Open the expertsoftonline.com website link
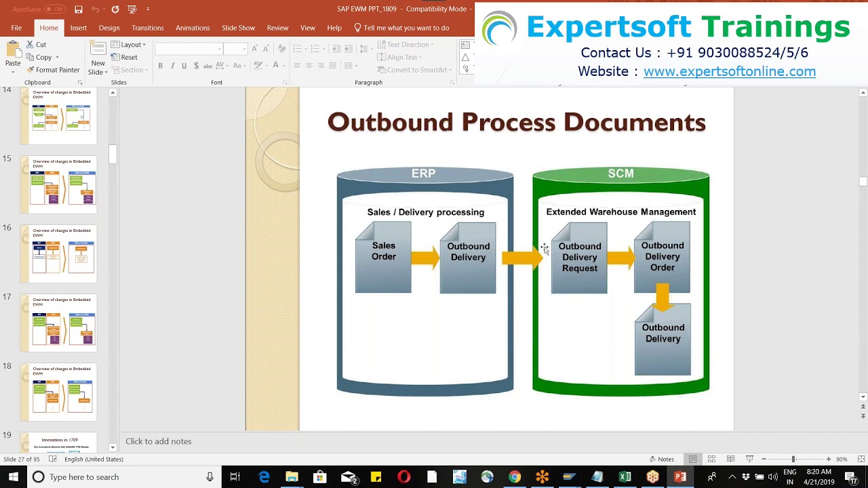The height and width of the screenshot is (488, 868). tap(730, 71)
